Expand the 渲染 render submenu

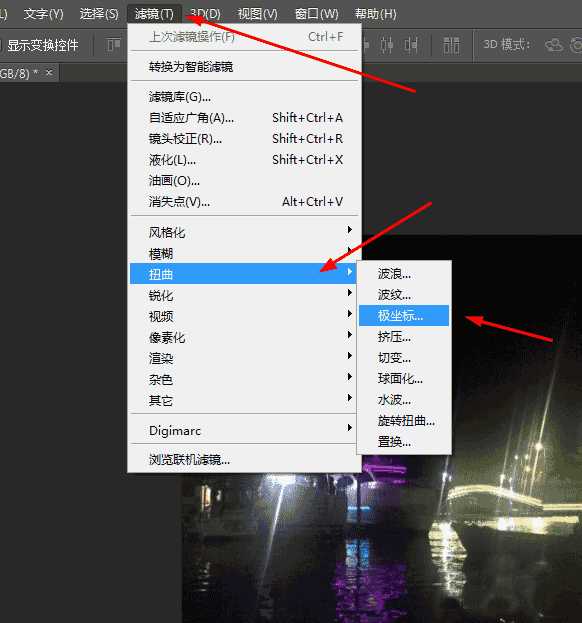244,358
